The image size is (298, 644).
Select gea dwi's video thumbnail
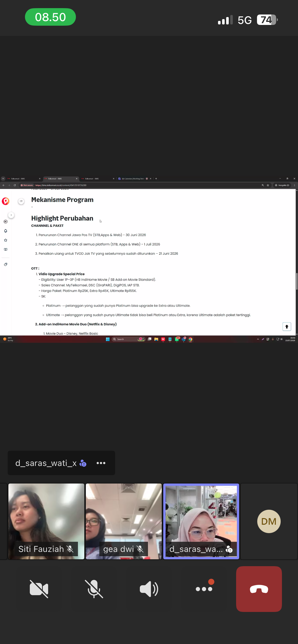(x=124, y=521)
